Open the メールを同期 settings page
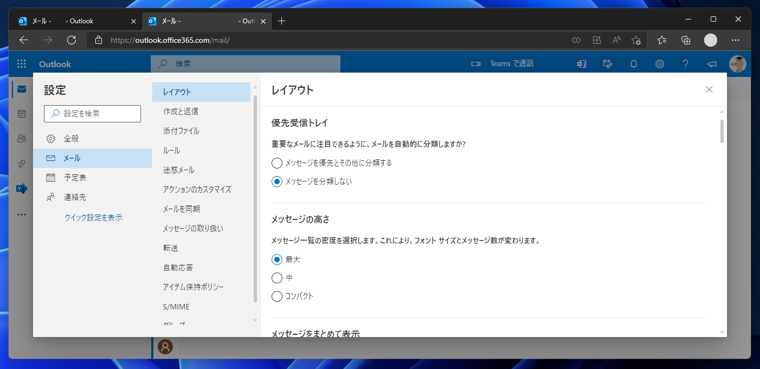 [201, 209]
